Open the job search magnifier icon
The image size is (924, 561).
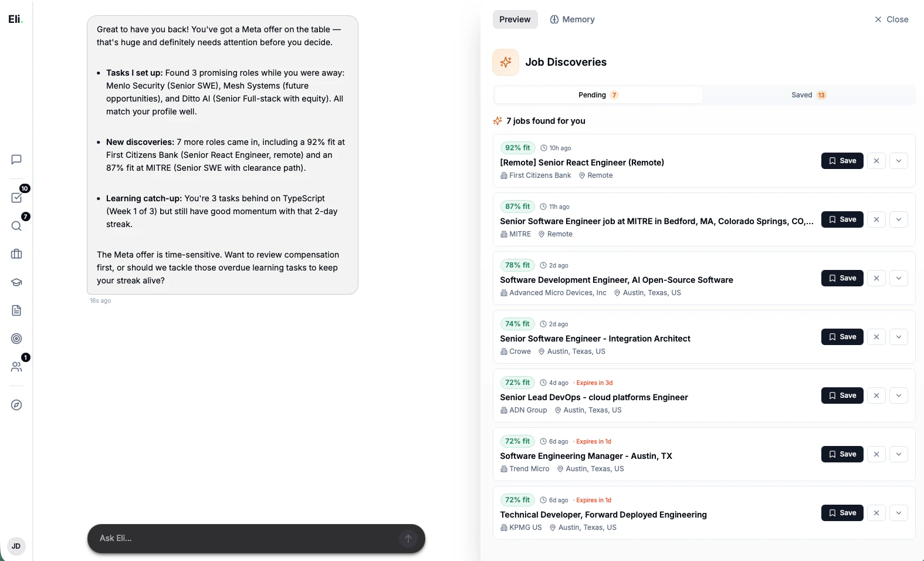16,226
